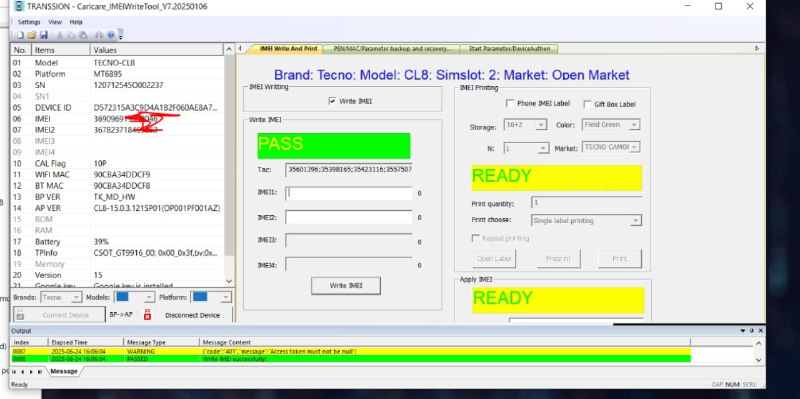The width and height of the screenshot is (800, 399).
Task: Click the New file toolbar icon
Action: [20, 35]
